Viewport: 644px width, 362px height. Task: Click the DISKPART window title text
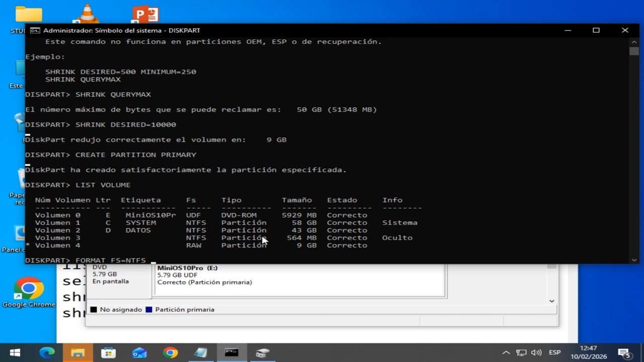click(x=122, y=31)
